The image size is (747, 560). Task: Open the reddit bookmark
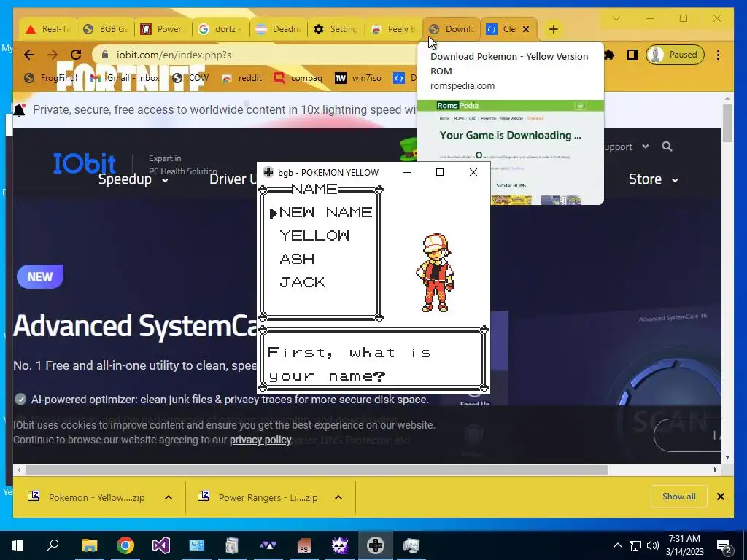242,77
